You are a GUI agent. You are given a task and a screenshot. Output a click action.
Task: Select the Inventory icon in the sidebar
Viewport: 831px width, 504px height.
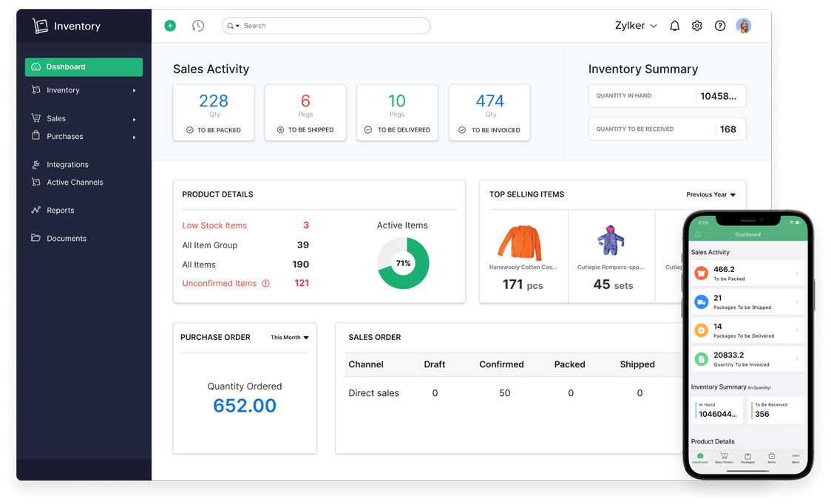coord(35,89)
